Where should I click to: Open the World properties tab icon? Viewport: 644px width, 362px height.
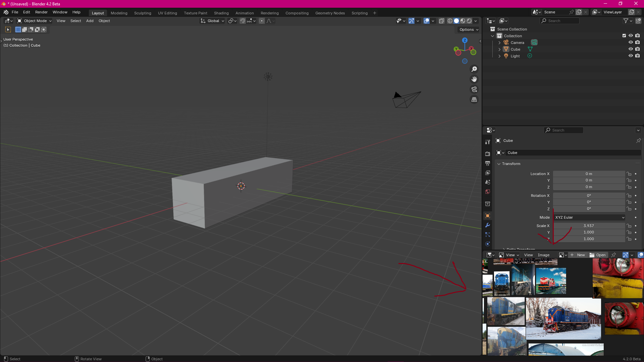[x=488, y=192]
